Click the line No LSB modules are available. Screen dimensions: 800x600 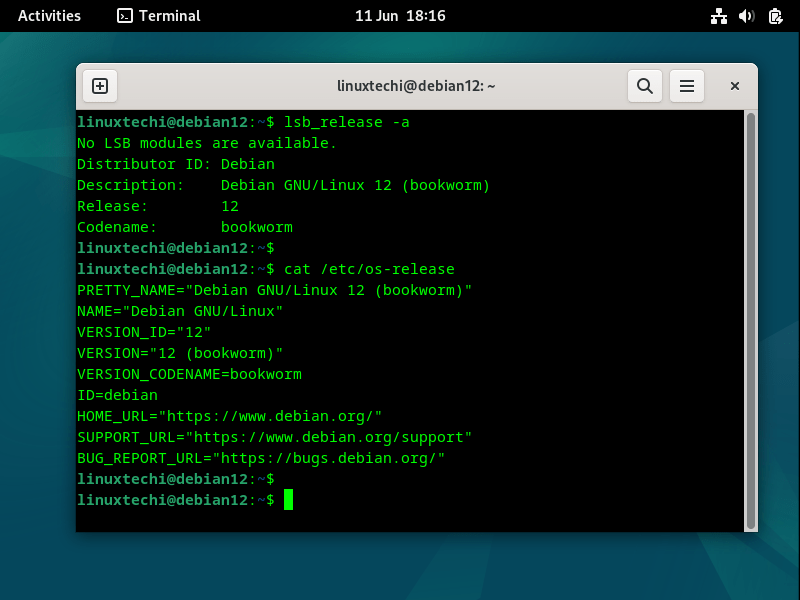click(x=207, y=143)
